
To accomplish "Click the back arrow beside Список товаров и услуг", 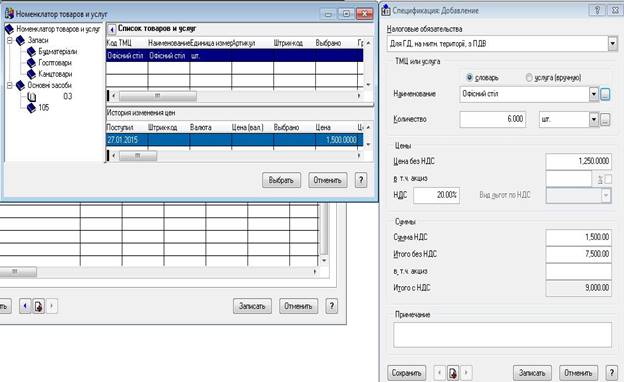I will (112, 29).
